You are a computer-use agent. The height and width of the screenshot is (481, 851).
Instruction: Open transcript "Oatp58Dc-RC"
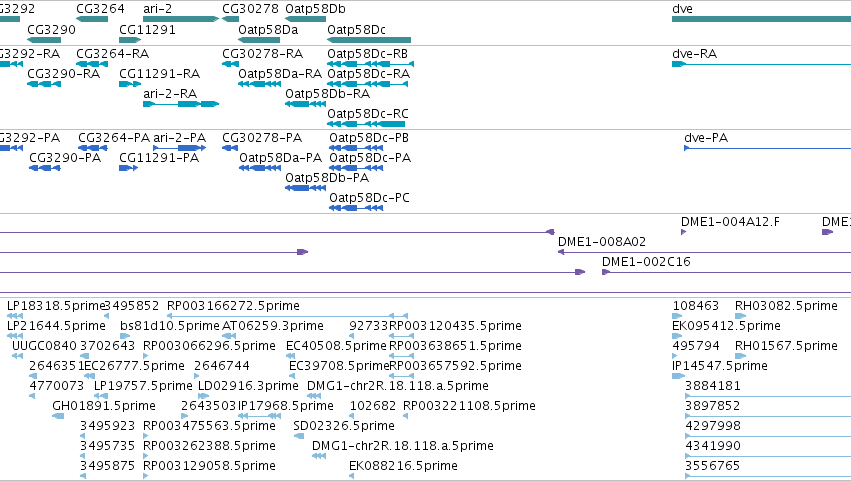(x=368, y=113)
